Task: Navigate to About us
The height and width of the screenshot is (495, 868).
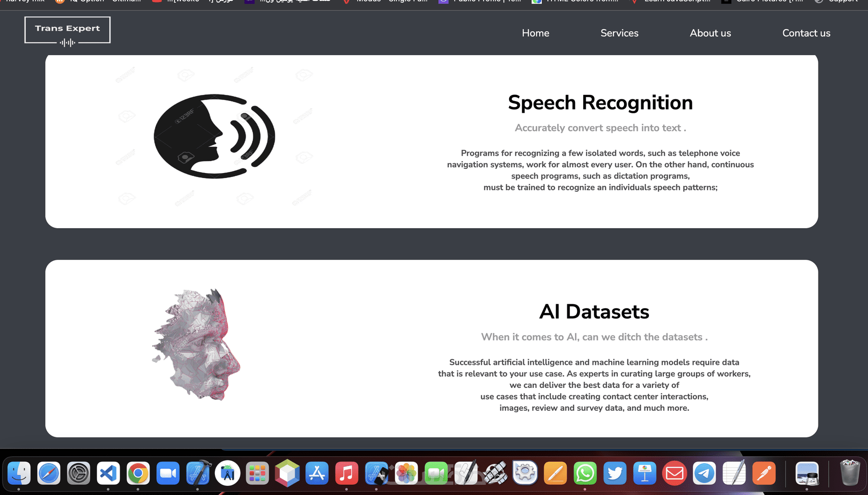Action: (x=710, y=33)
